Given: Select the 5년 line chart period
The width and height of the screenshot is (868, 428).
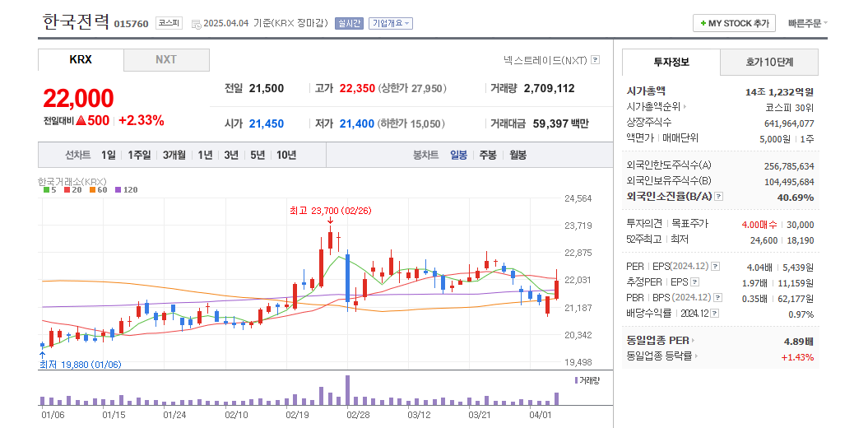Looking at the screenshot, I should pyautogui.click(x=258, y=155).
